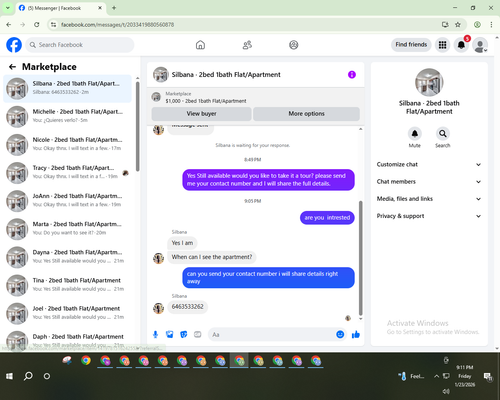
Task: Open Joel 2bed 1bath conversation
Action: (x=67, y=314)
